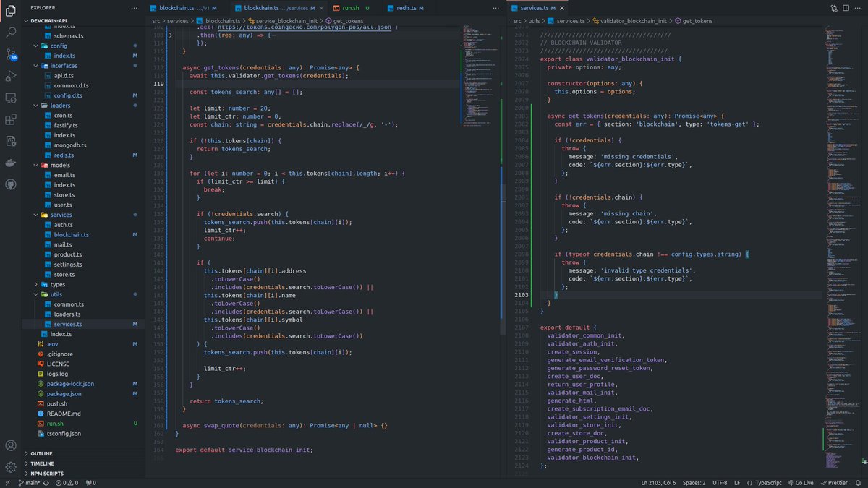The image size is (868, 488).
Task: Open the Extensions view
Action: point(11,119)
